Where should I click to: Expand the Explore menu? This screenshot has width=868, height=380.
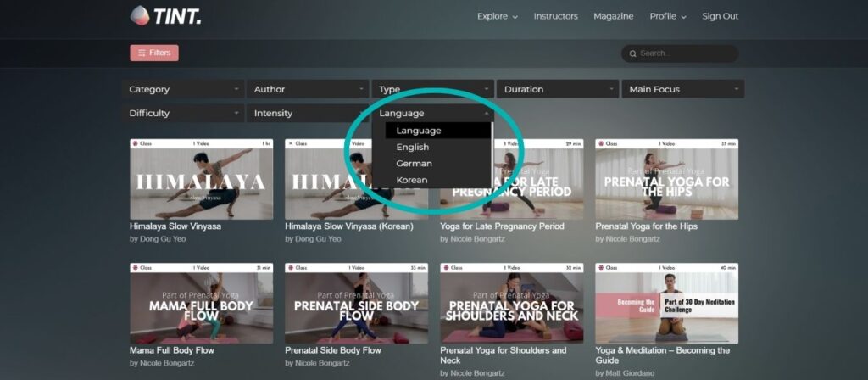click(497, 16)
